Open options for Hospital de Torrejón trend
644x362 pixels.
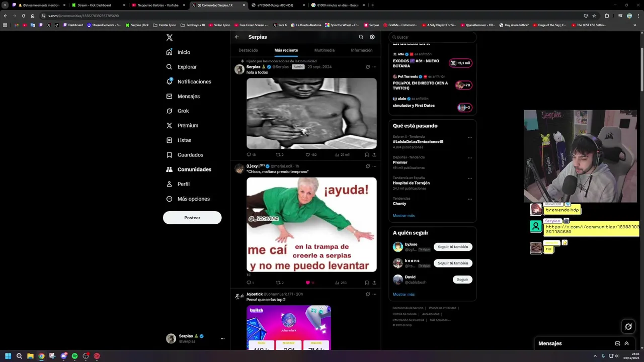click(470, 178)
